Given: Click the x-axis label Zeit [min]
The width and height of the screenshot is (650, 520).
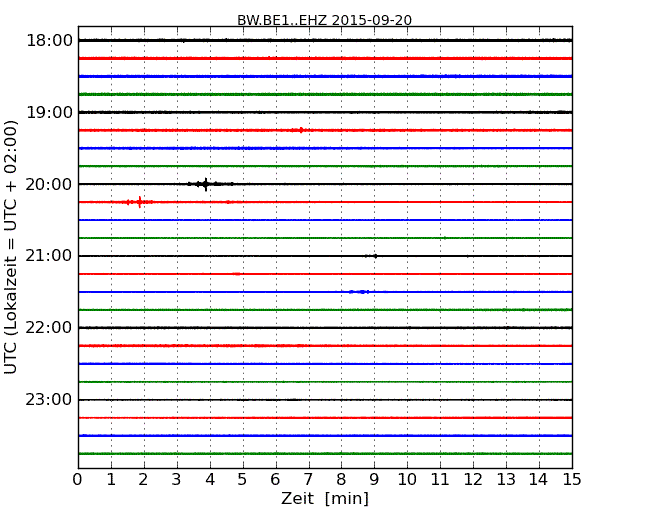Looking at the screenshot, I should point(325,498).
